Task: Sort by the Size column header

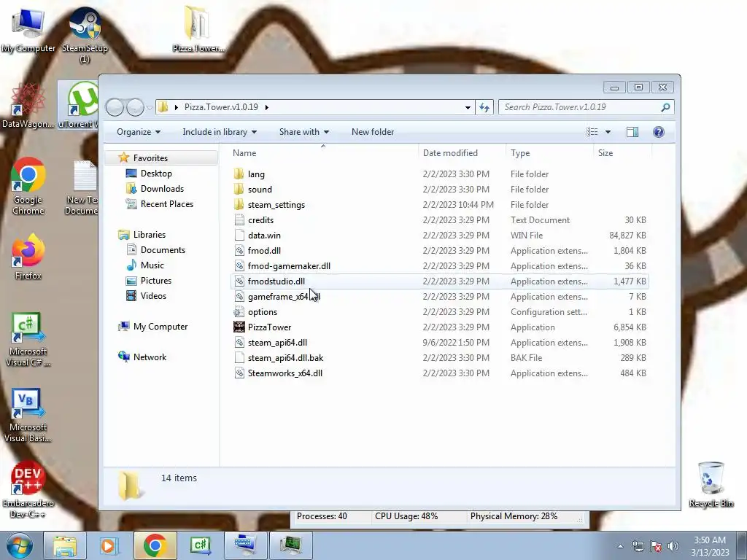Action: 622,153
